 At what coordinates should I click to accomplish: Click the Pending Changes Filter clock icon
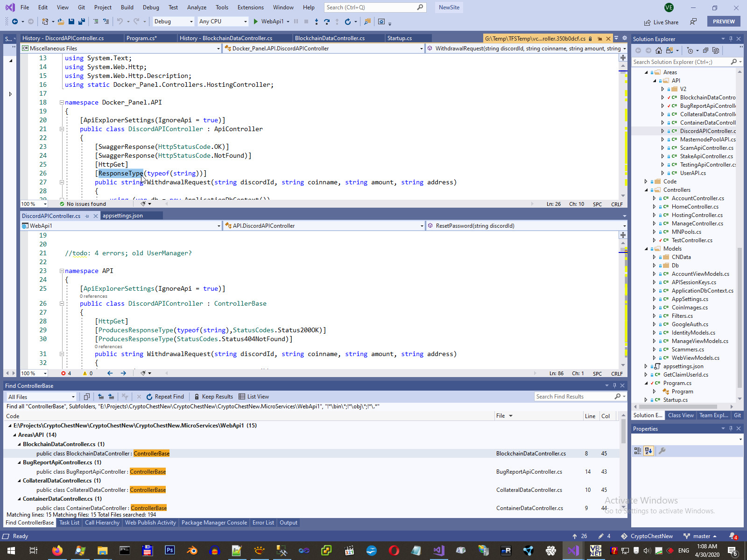coord(690,50)
